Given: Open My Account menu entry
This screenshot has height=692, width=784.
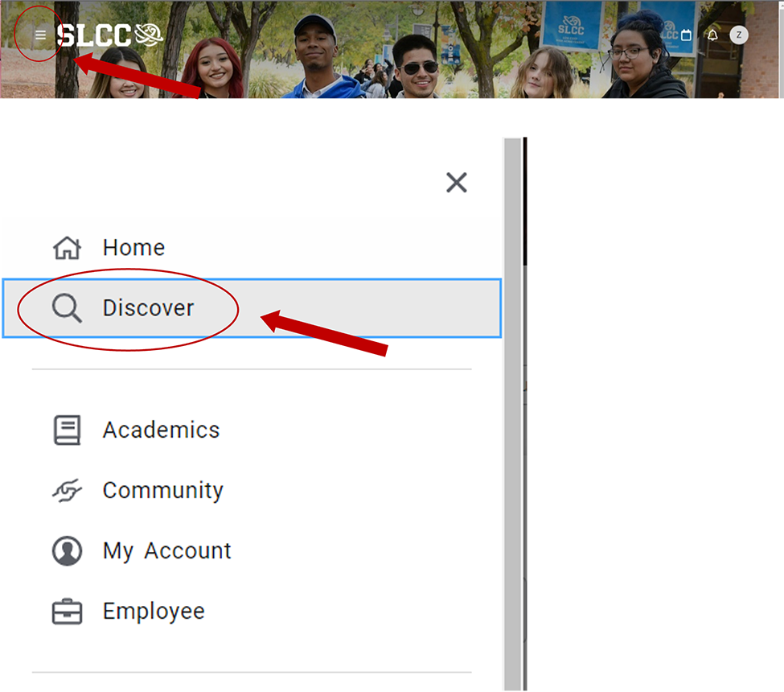Looking at the screenshot, I should 166,551.
